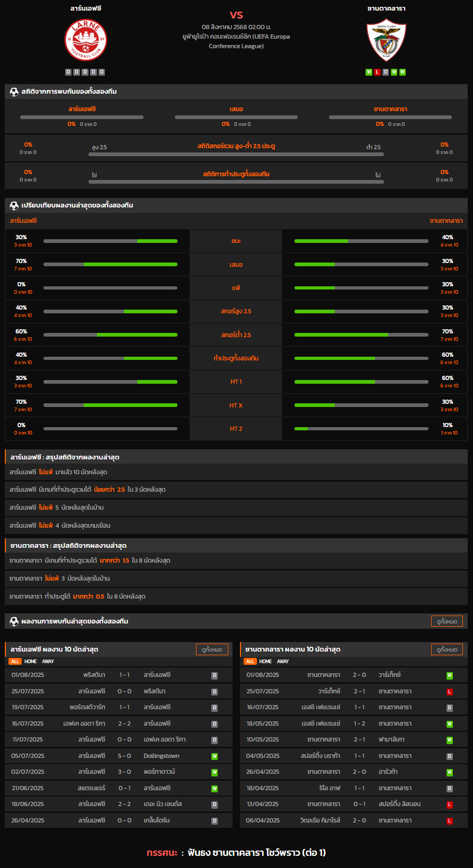Image resolution: width=473 pixels, height=868 pixels.
Task: Click score 3 - 0 in Larne results
Action: (x=124, y=772)
